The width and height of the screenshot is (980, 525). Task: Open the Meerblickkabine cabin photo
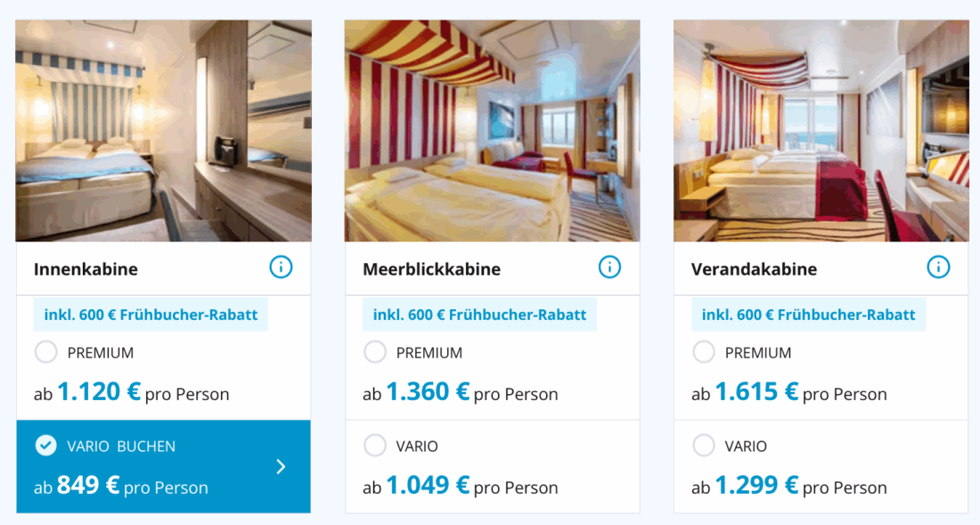(492, 131)
